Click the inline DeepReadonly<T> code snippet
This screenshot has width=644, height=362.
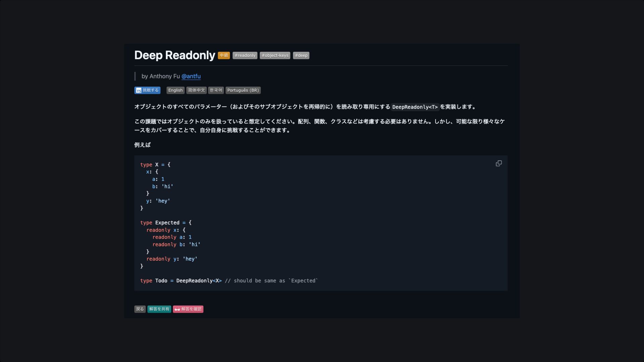415,107
